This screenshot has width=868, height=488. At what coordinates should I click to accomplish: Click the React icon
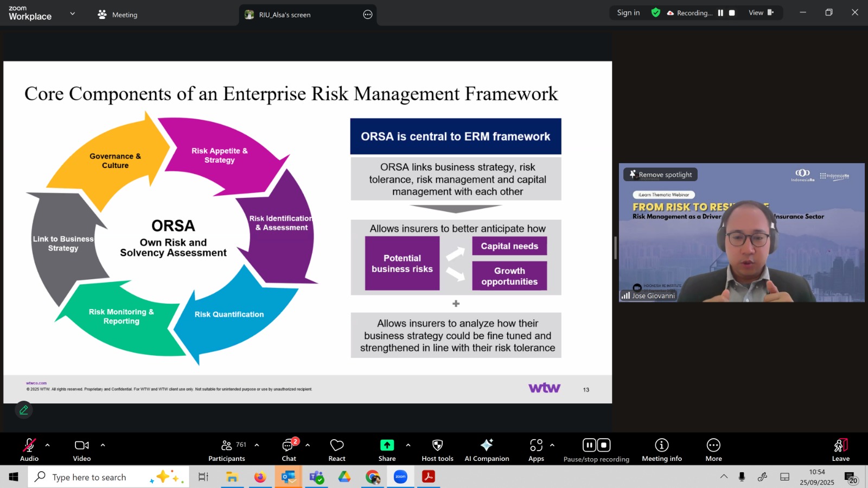point(337,450)
